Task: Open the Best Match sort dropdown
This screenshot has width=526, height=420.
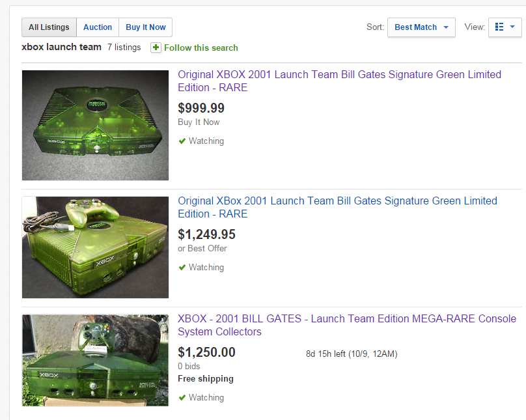Action: click(421, 27)
